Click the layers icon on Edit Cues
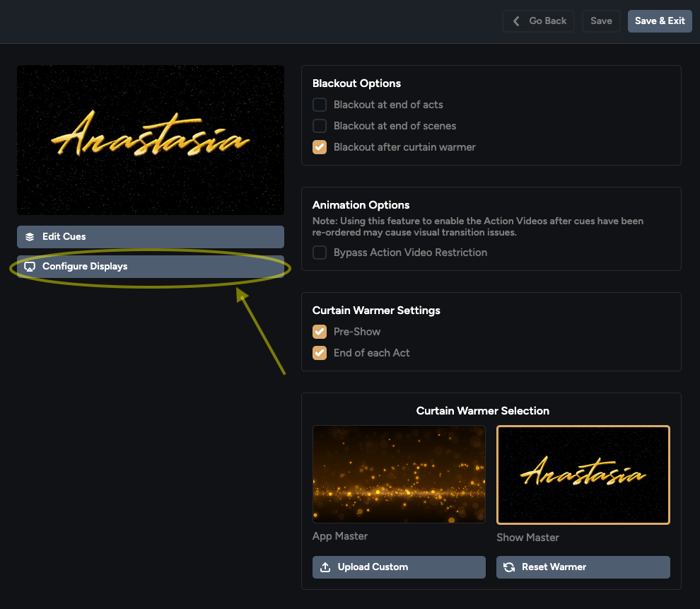 pyautogui.click(x=30, y=237)
